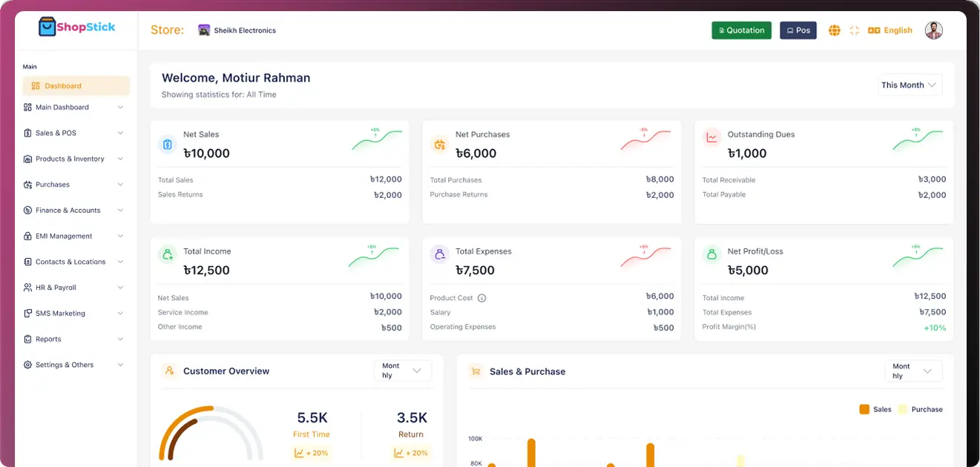Click the Quotation button

point(741,30)
